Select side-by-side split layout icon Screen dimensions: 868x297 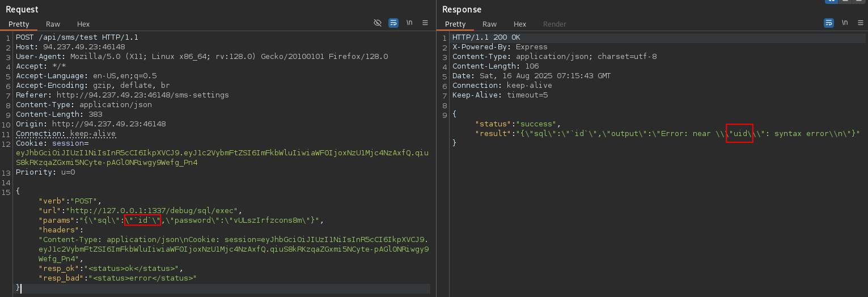pyautogui.click(x=832, y=2)
